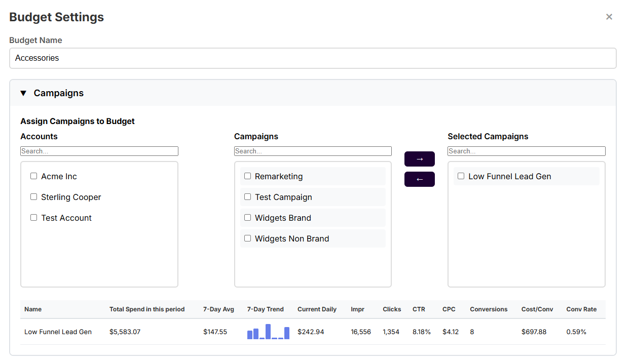Viewport: 632px width, 364px height.
Task: Select the Widgets Non Brand campaign
Action: pos(247,238)
